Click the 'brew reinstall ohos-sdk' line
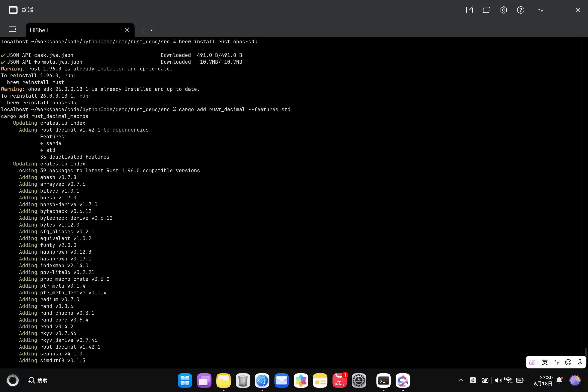Viewport: 588px width, 392px height. tap(41, 103)
